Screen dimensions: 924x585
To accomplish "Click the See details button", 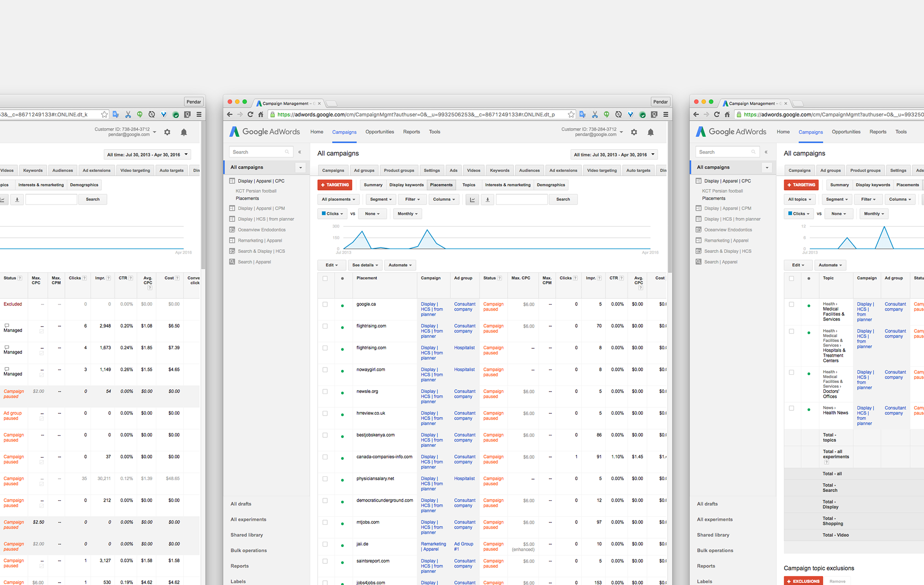I will pos(365,265).
